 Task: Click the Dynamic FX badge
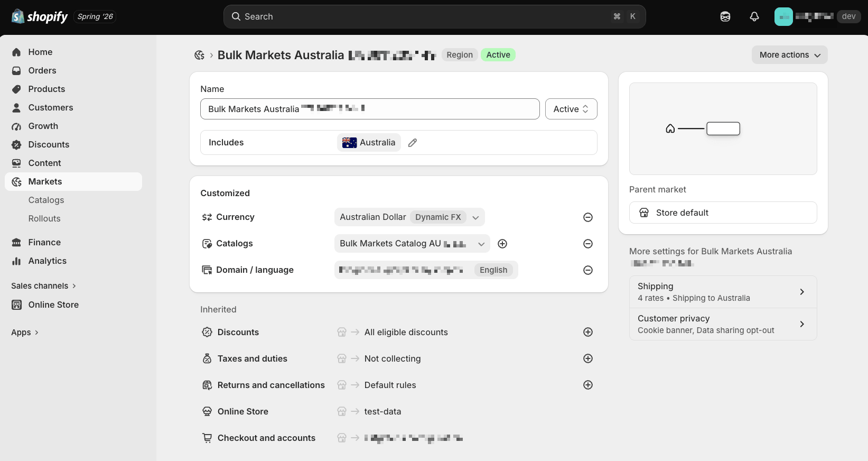coord(438,217)
